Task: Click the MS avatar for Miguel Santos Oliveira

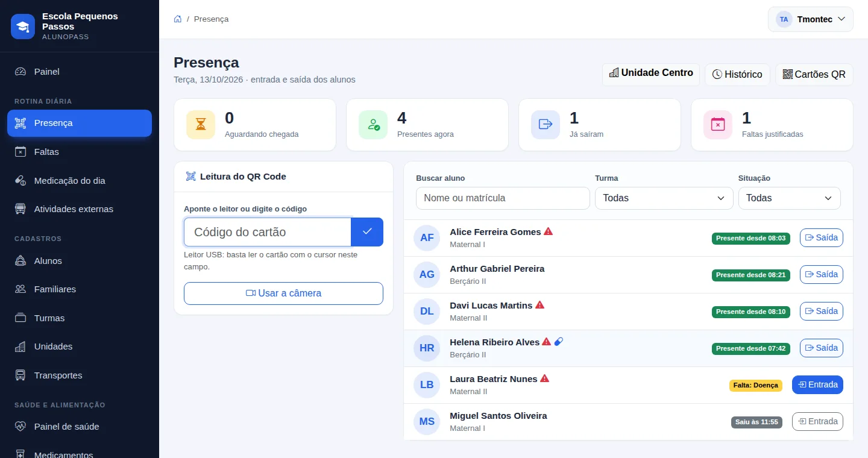Action: click(x=427, y=422)
